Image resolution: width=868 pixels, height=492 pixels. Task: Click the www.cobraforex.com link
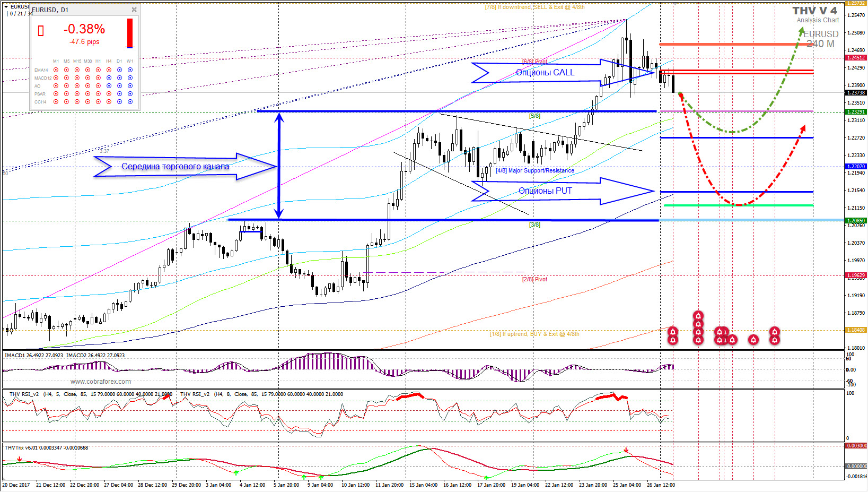click(101, 382)
